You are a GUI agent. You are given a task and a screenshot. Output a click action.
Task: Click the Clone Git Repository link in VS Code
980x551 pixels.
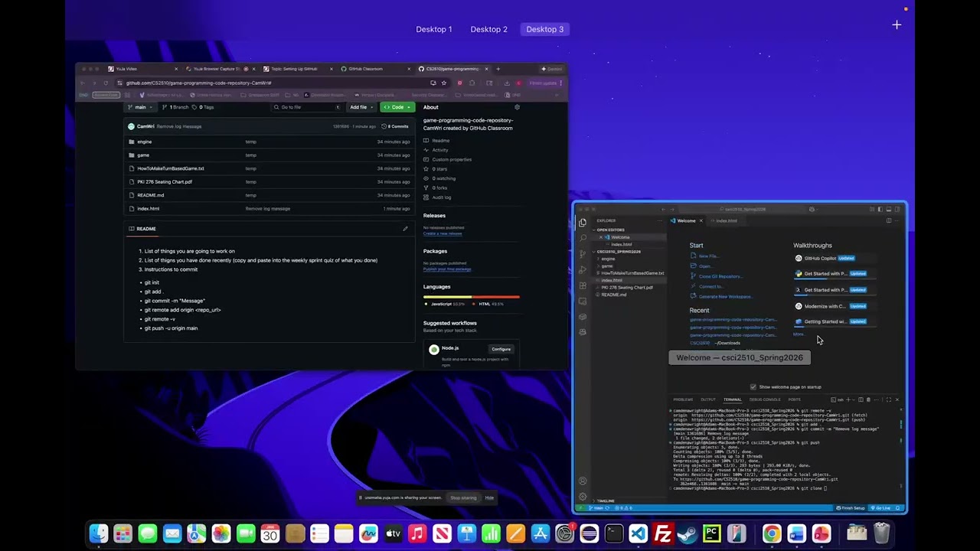pyautogui.click(x=720, y=276)
